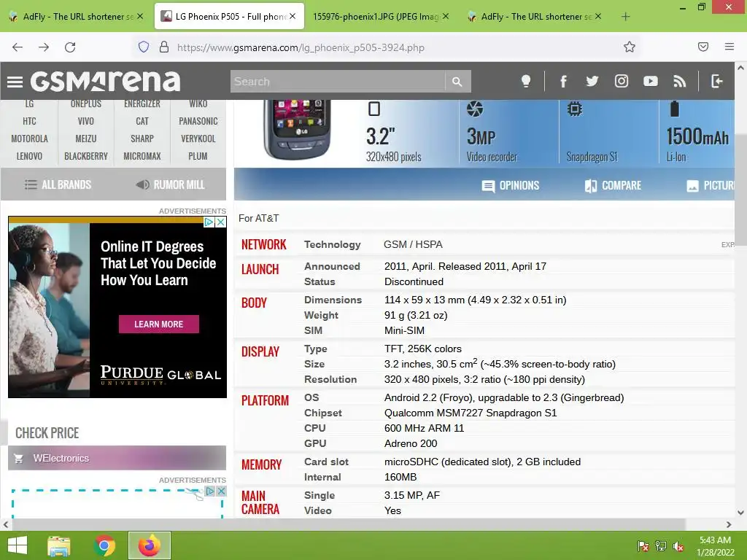
Task: Open File Explorer from taskbar
Action: pyautogui.click(x=59, y=545)
